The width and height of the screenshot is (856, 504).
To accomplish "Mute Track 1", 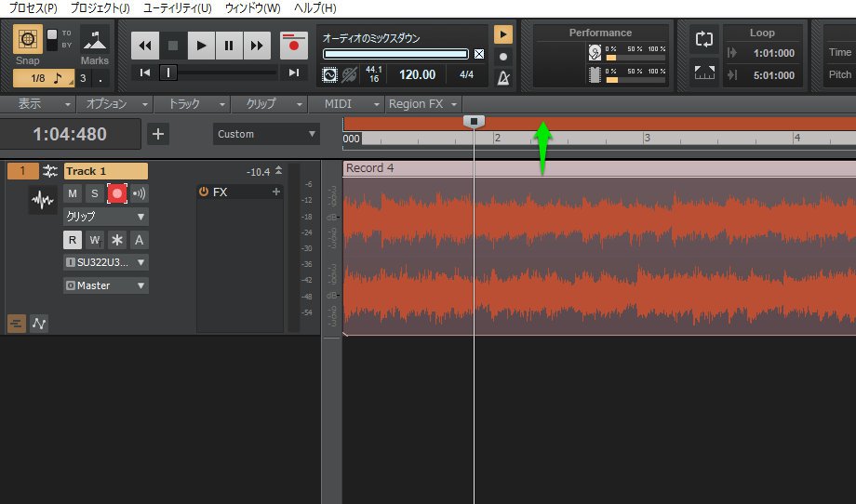I will coord(73,193).
